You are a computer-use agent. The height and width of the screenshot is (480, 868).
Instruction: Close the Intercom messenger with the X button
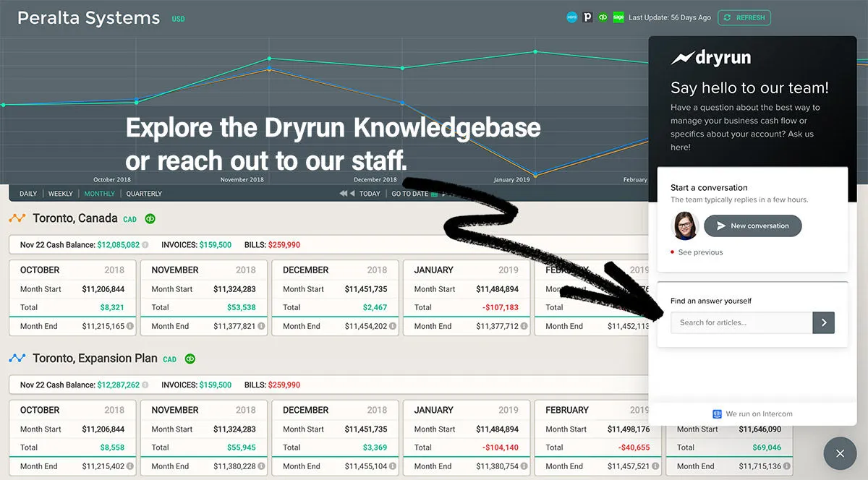840,453
